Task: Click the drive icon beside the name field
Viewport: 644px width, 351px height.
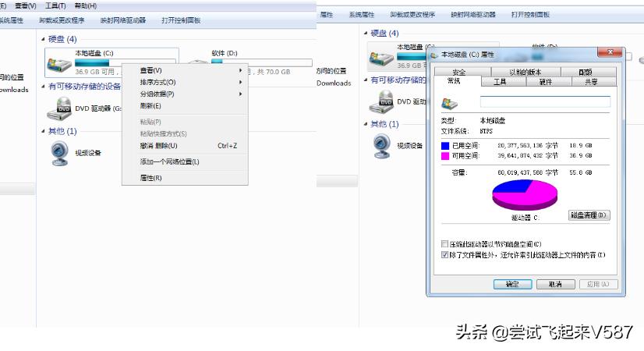Action: click(x=449, y=103)
